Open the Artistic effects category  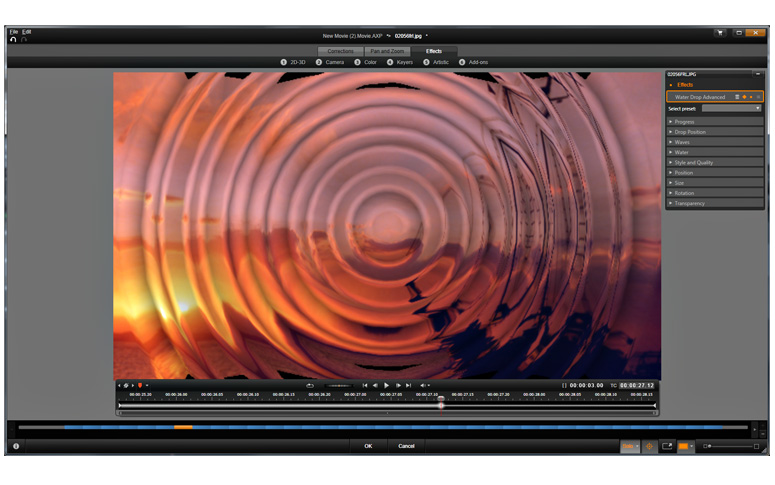click(436, 62)
